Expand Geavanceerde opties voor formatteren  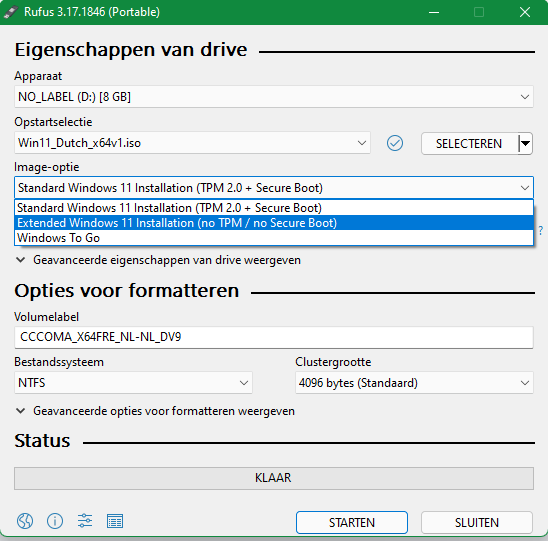click(155, 411)
